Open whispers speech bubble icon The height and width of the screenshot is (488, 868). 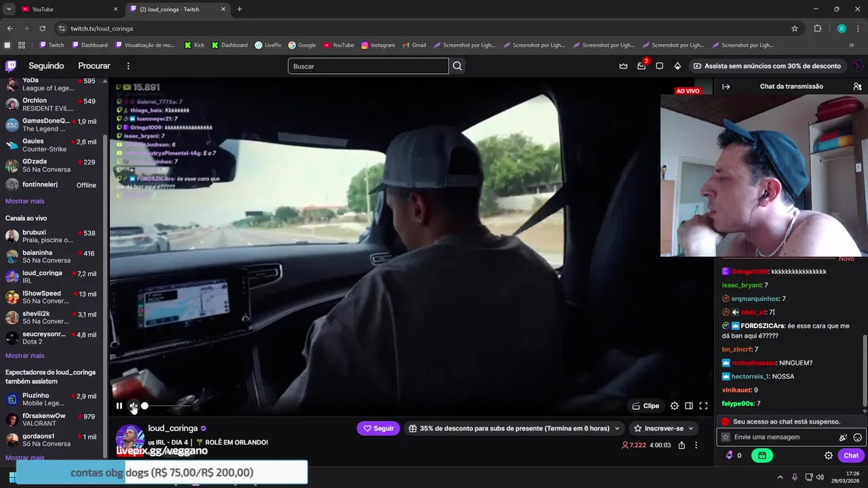pyautogui.click(x=659, y=66)
